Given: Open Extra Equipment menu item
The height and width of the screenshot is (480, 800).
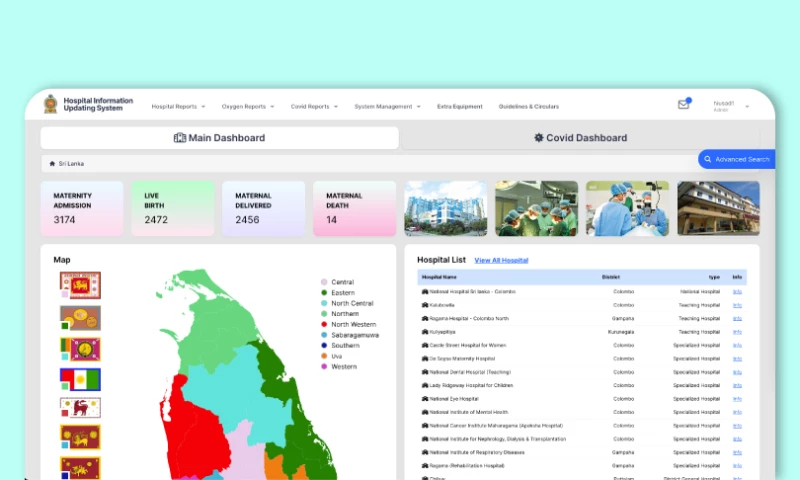Looking at the screenshot, I should pyautogui.click(x=459, y=107).
